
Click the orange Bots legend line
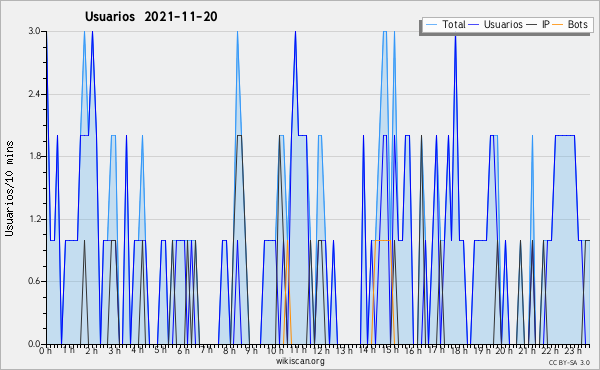pos(558,25)
